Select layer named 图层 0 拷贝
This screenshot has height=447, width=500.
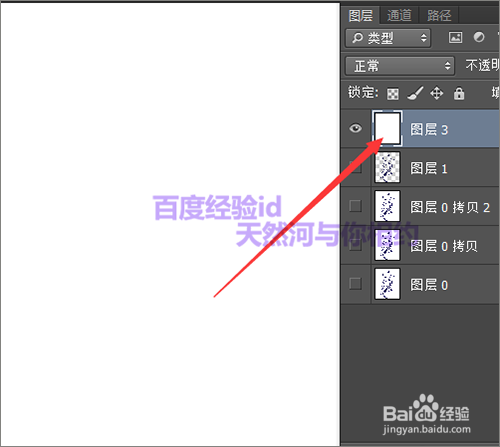coord(444,246)
